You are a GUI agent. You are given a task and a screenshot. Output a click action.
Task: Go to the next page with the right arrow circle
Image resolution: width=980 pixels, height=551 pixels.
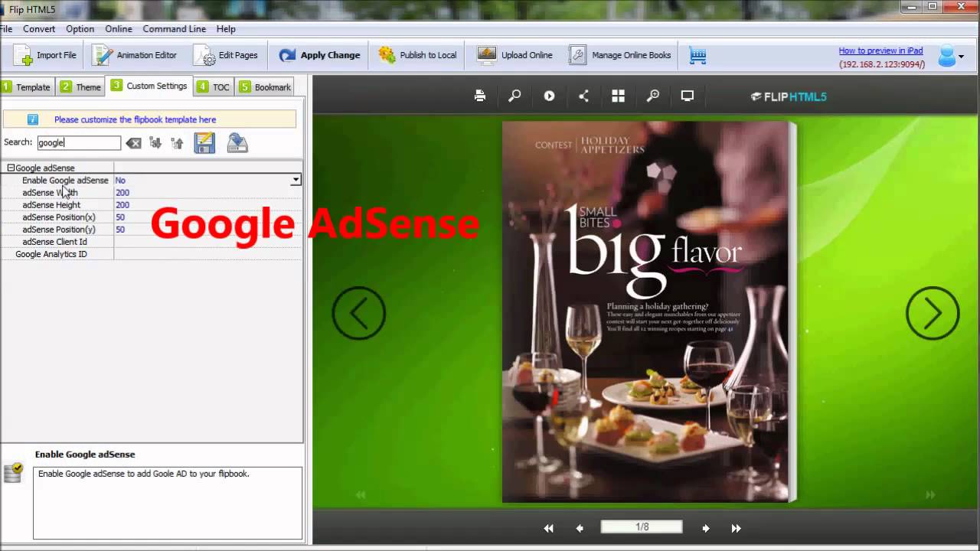(x=933, y=313)
